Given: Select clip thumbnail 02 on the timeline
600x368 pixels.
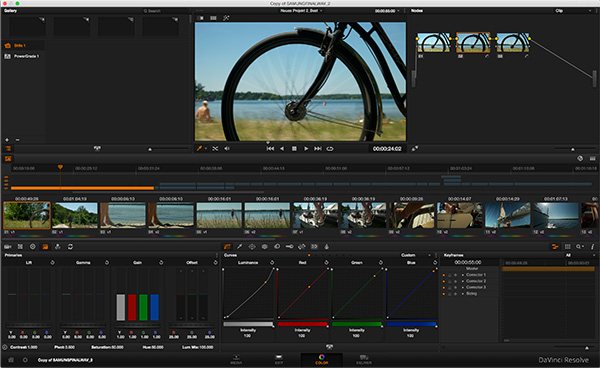Looking at the screenshot, I should tap(75, 216).
